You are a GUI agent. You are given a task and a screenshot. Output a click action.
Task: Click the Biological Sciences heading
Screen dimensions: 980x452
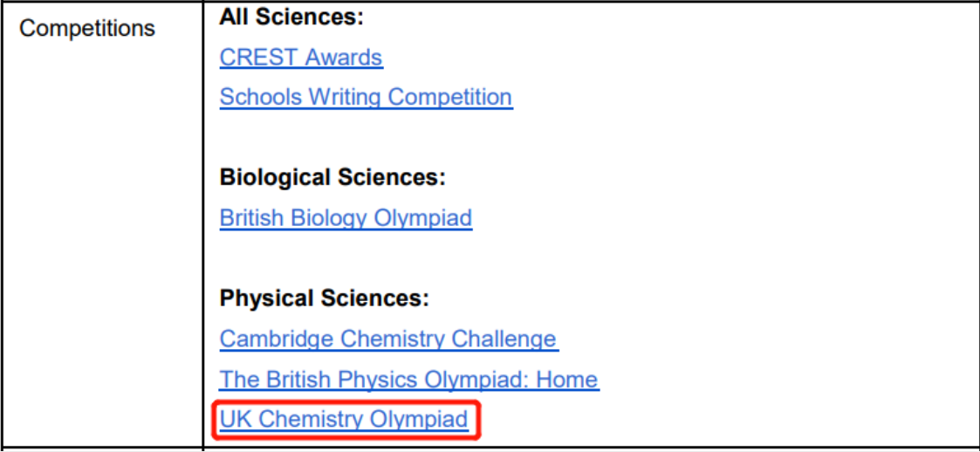(332, 177)
